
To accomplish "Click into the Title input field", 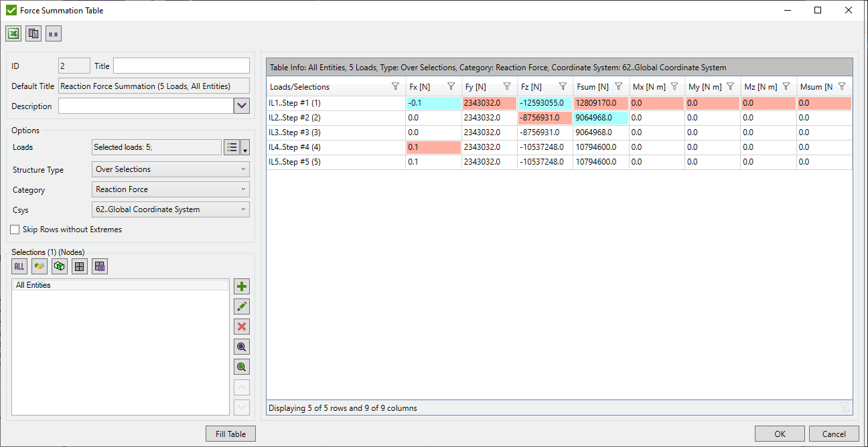I will pos(181,66).
